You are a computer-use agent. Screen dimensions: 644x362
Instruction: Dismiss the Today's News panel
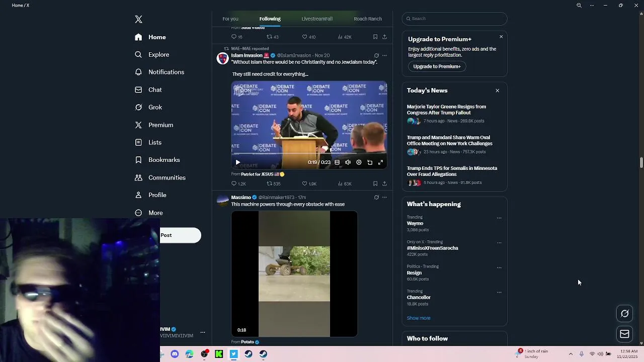point(498,90)
